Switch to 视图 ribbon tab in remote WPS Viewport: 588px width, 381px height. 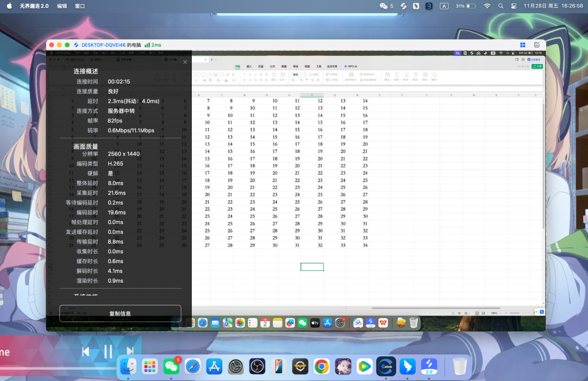point(307,66)
